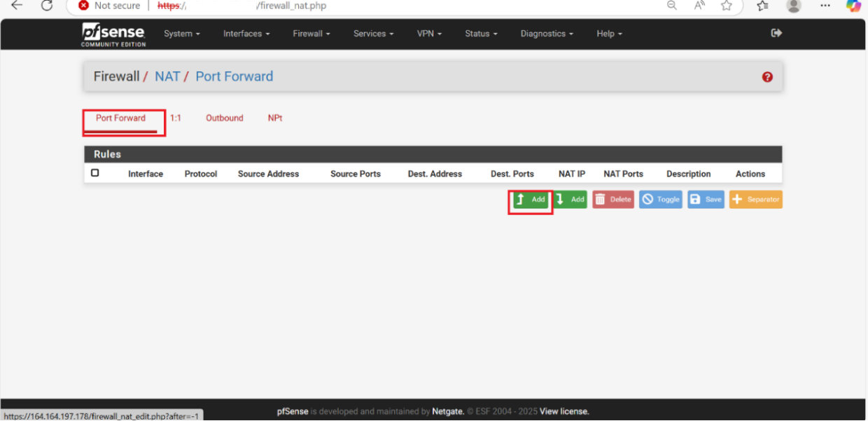
Task: Reload the page with refresh icon
Action: point(47,6)
